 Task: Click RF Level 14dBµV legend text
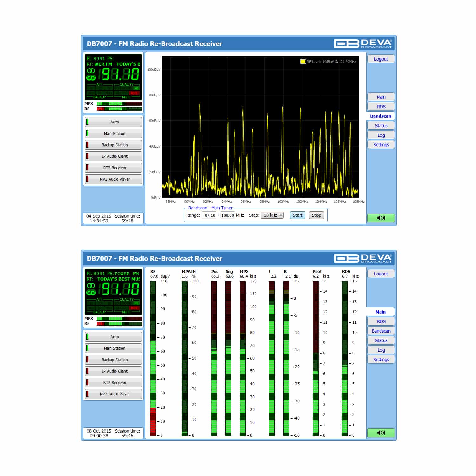click(x=331, y=62)
